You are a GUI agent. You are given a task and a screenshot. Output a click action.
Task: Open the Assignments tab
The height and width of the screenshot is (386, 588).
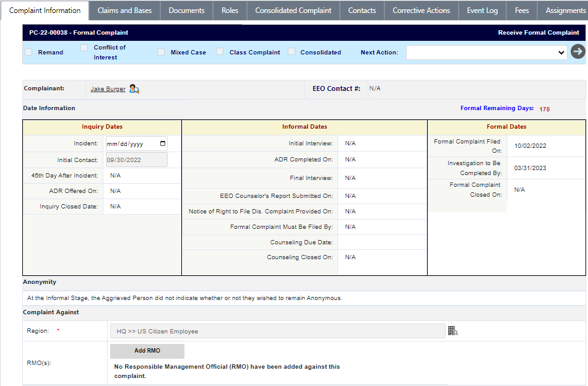click(x=563, y=11)
